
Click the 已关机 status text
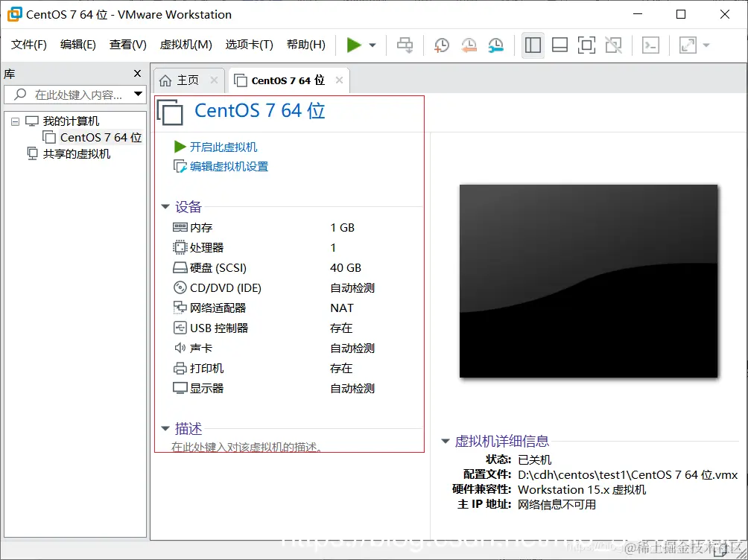click(534, 459)
